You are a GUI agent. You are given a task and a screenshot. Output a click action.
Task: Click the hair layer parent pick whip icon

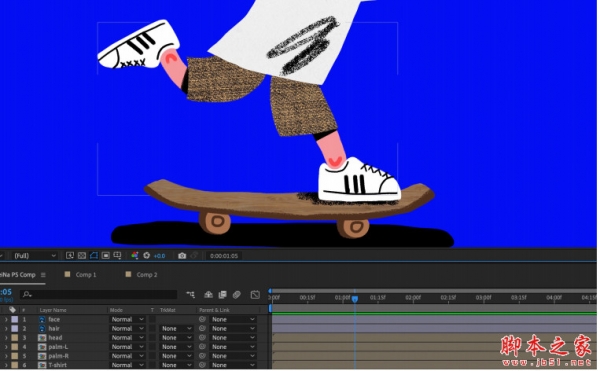202,329
